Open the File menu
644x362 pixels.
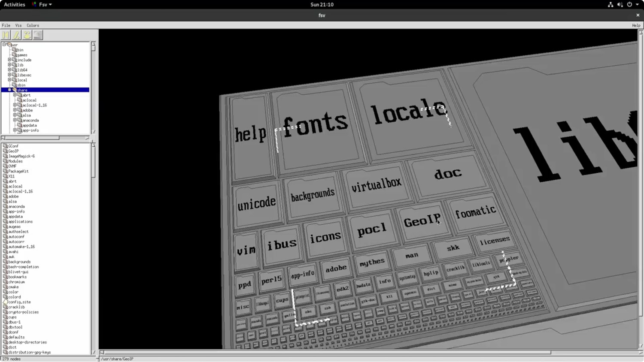[x=6, y=25]
